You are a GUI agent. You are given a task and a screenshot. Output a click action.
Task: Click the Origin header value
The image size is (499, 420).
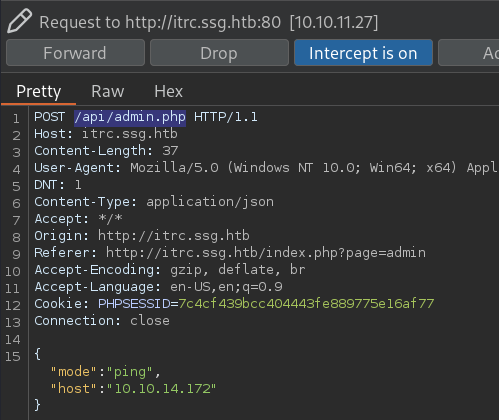point(174,236)
